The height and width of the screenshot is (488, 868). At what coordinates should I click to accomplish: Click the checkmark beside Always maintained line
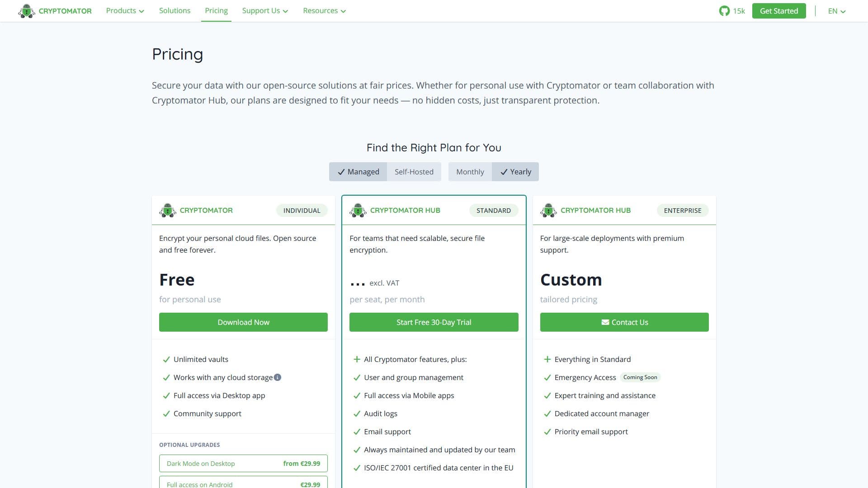click(x=357, y=450)
